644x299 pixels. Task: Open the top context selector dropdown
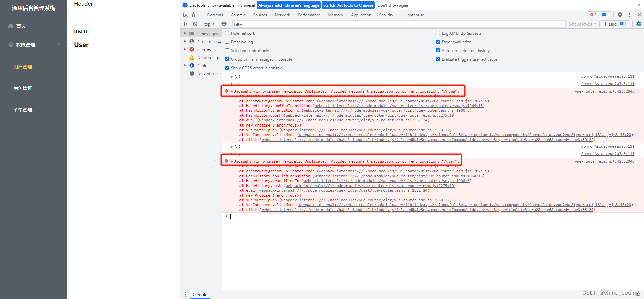tap(209, 24)
